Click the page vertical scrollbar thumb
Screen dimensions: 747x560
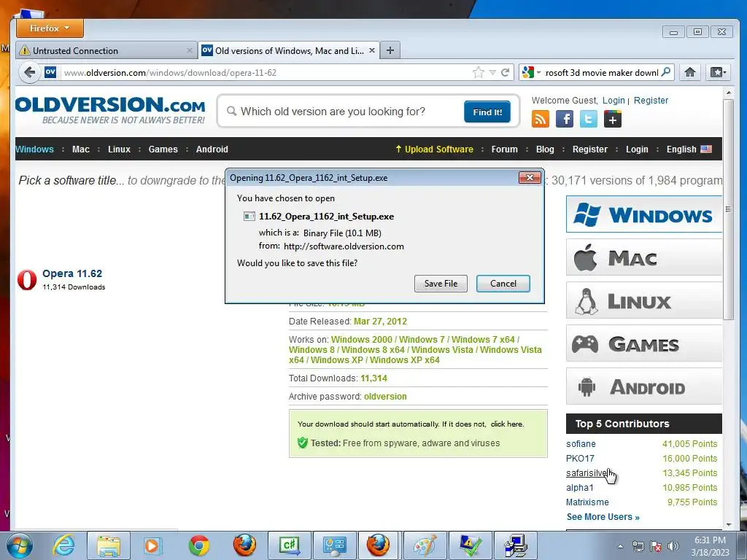point(728,209)
